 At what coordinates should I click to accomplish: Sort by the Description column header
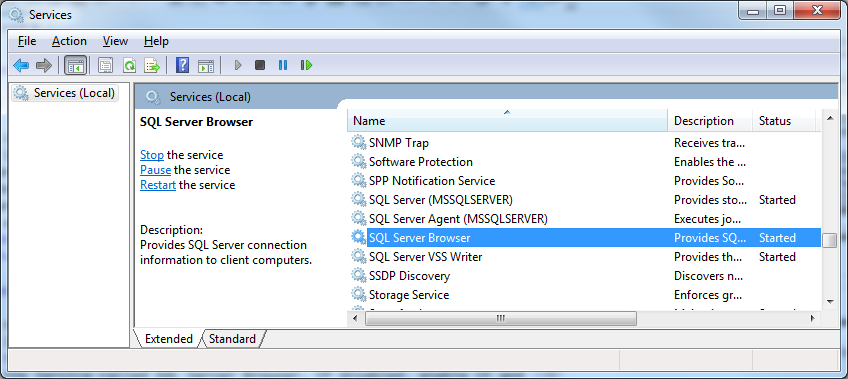[x=710, y=121]
